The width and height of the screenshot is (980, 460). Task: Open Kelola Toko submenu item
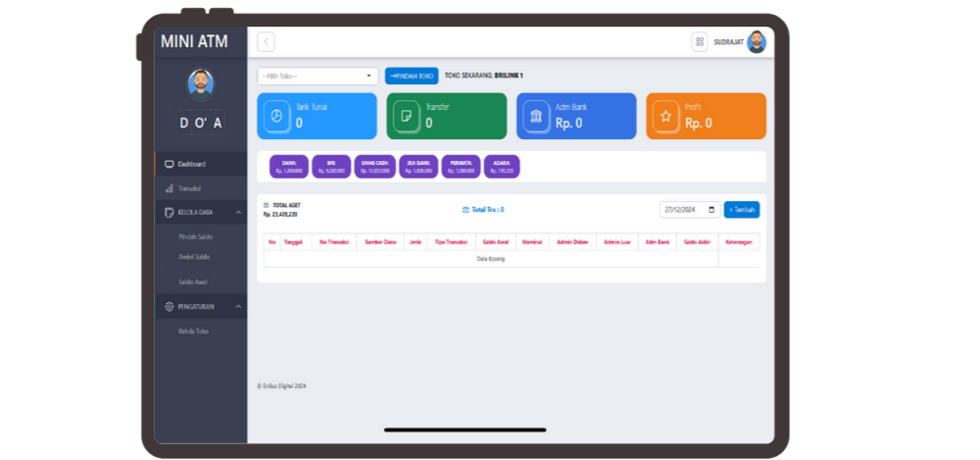point(193,332)
